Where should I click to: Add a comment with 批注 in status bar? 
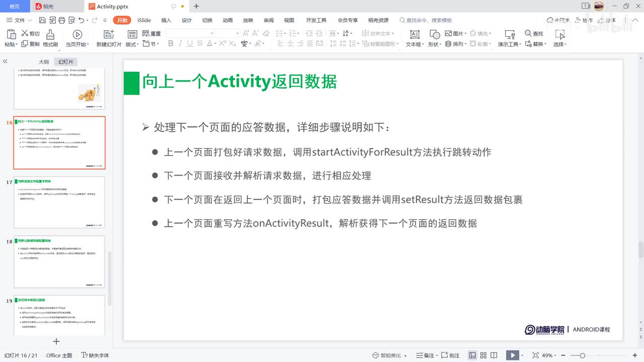coord(451,355)
